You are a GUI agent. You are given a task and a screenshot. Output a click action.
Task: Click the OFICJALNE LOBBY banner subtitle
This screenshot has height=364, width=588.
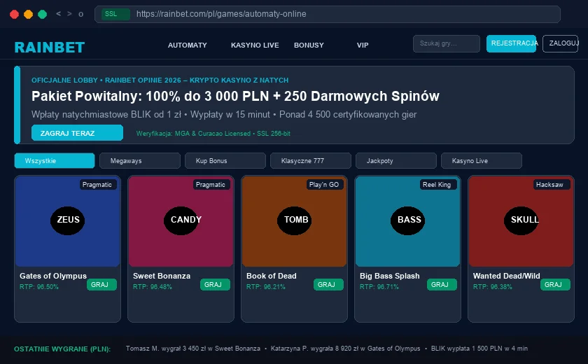(x=160, y=80)
